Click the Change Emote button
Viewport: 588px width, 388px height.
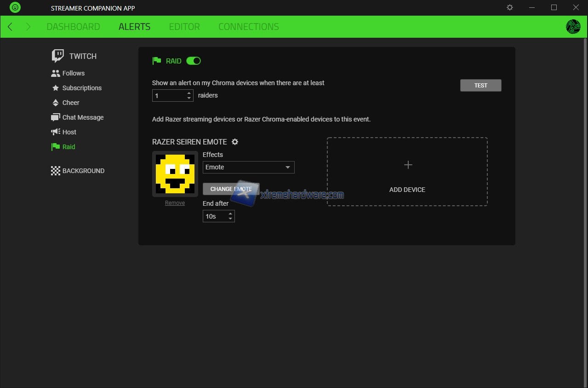(231, 189)
